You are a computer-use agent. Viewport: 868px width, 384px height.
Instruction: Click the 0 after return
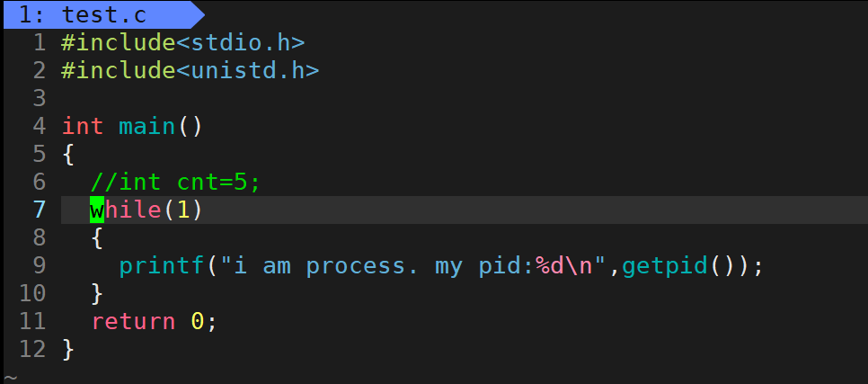click(x=197, y=321)
